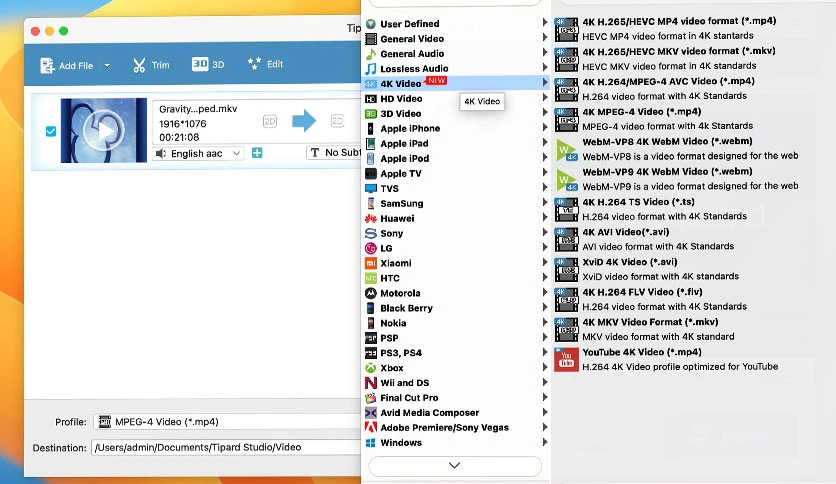
Task: Toggle the Gravity video file checkbox
Action: (x=51, y=131)
